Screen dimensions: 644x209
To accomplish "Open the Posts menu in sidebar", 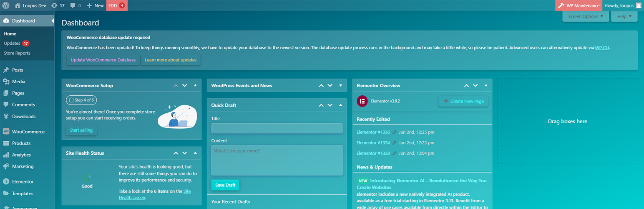I will click(x=18, y=70).
